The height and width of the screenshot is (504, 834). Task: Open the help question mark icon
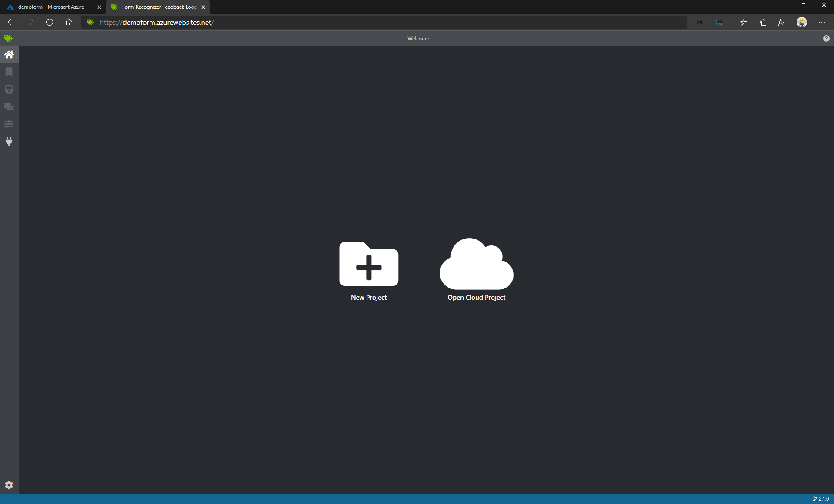click(x=826, y=38)
